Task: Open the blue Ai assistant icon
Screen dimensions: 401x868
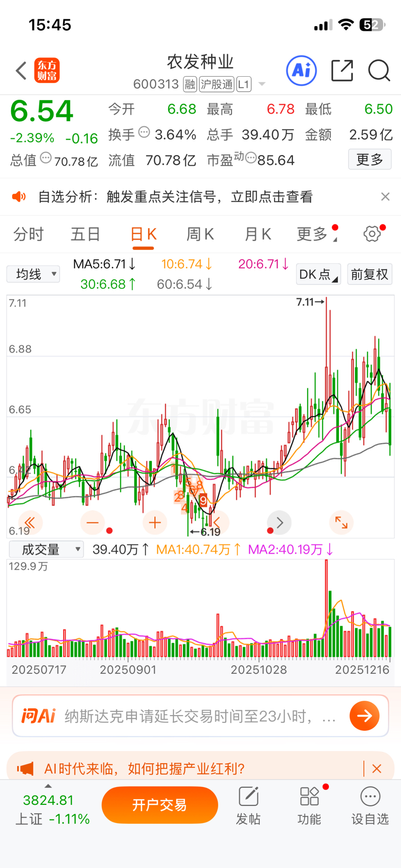Action: (301, 70)
